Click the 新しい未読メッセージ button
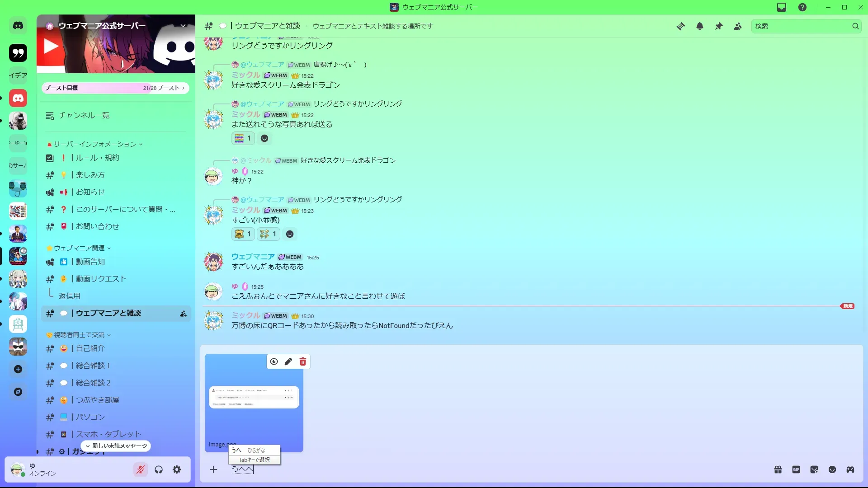Image resolution: width=868 pixels, height=488 pixels. pos(116,446)
